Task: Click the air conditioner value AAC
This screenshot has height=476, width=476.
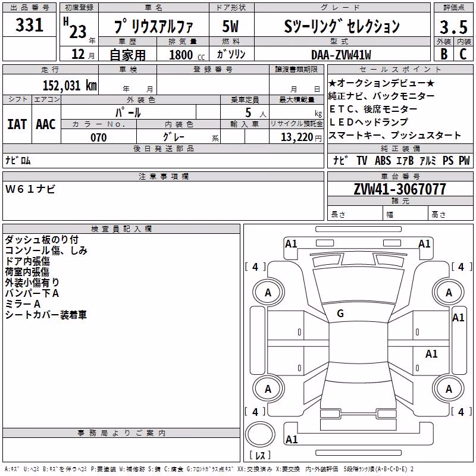Action: (46, 124)
